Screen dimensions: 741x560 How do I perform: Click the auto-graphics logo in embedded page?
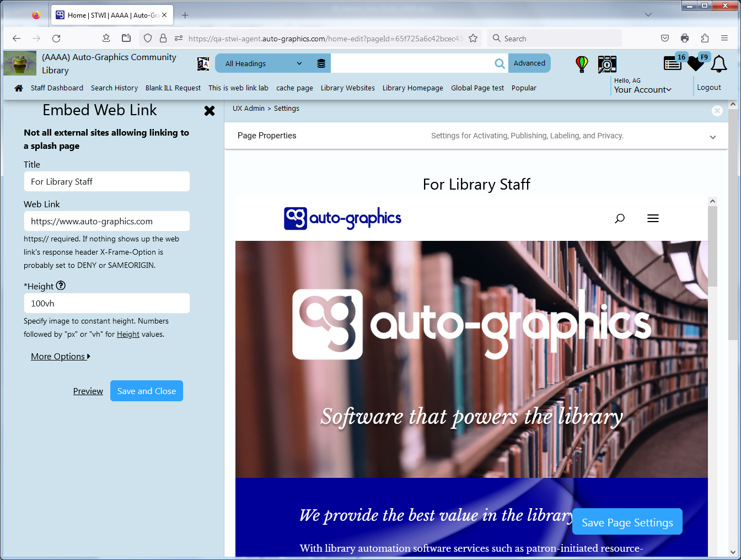342,218
